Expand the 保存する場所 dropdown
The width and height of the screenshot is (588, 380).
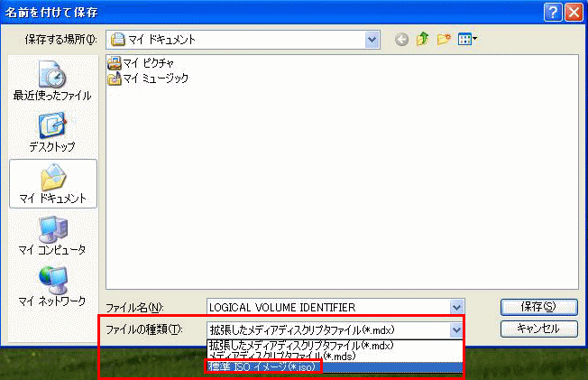point(372,40)
